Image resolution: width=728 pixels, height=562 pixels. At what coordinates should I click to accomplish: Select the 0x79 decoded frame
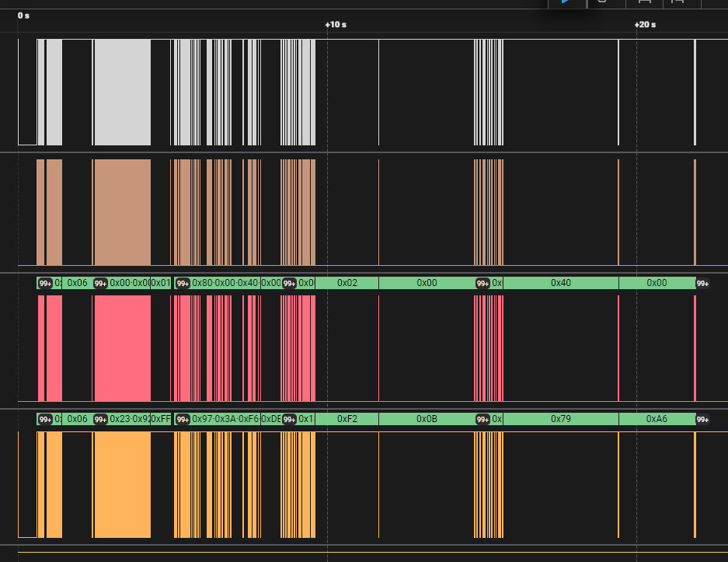(x=560, y=419)
